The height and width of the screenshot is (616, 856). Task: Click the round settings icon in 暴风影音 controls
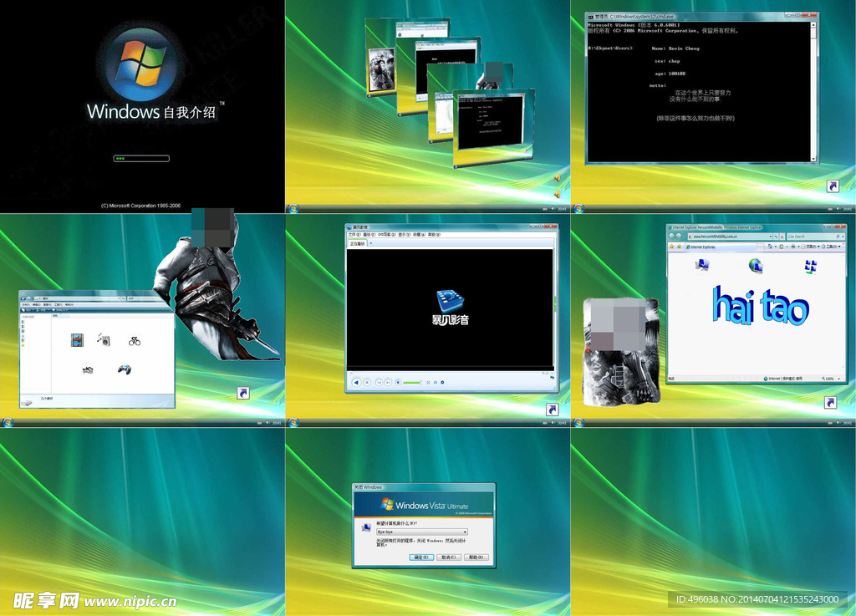pyautogui.click(x=442, y=383)
